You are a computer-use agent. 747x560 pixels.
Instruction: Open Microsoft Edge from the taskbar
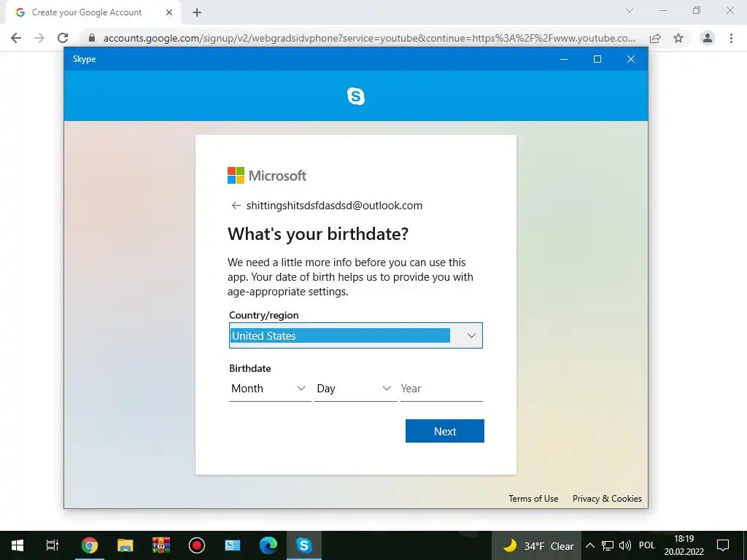(268, 545)
